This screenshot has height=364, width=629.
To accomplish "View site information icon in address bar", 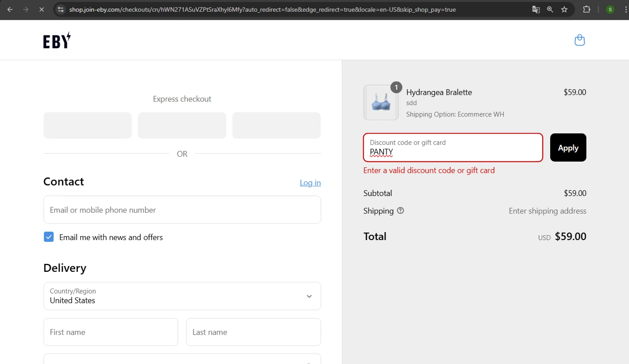I will click(x=61, y=9).
